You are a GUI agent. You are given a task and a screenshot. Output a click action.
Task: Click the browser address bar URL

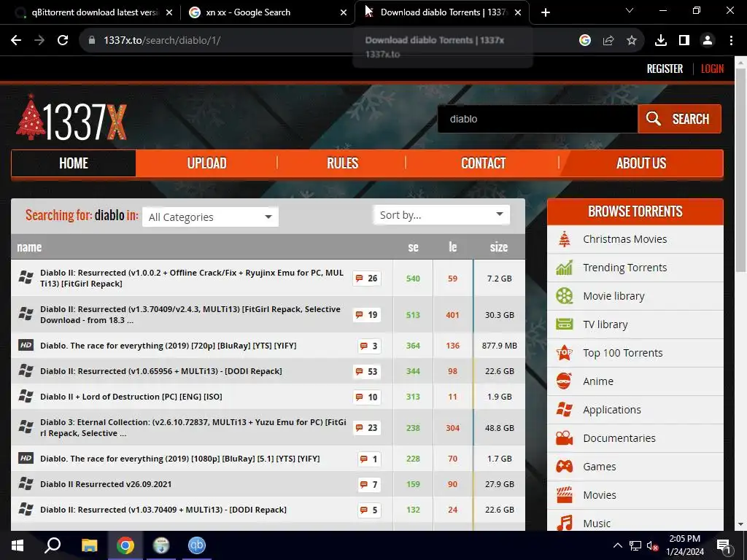point(162,41)
